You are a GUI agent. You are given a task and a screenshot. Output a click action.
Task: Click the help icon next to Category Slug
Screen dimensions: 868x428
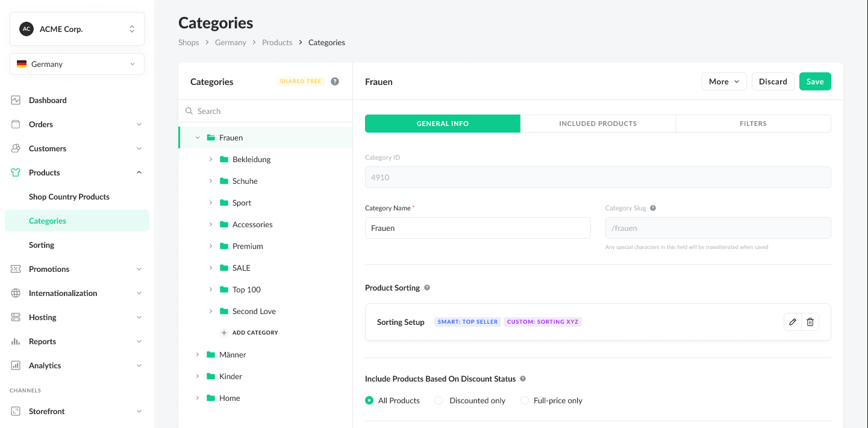[x=653, y=208]
